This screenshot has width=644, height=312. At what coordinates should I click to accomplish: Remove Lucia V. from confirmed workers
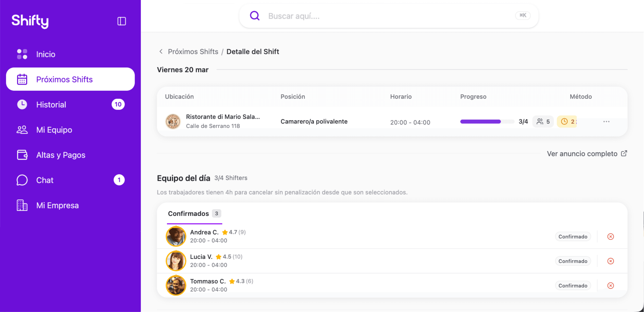pos(610,261)
